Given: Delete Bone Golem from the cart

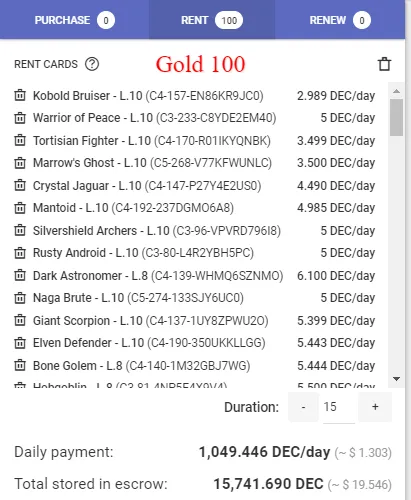Looking at the screenshot, I should tap(20, 365).
